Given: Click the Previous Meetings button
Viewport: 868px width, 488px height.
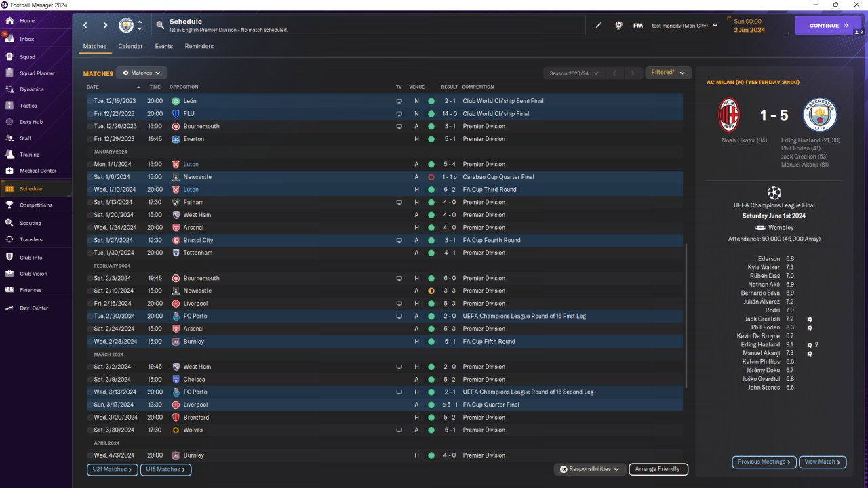Looking at the screenshot, I should [x=764, y=462].
